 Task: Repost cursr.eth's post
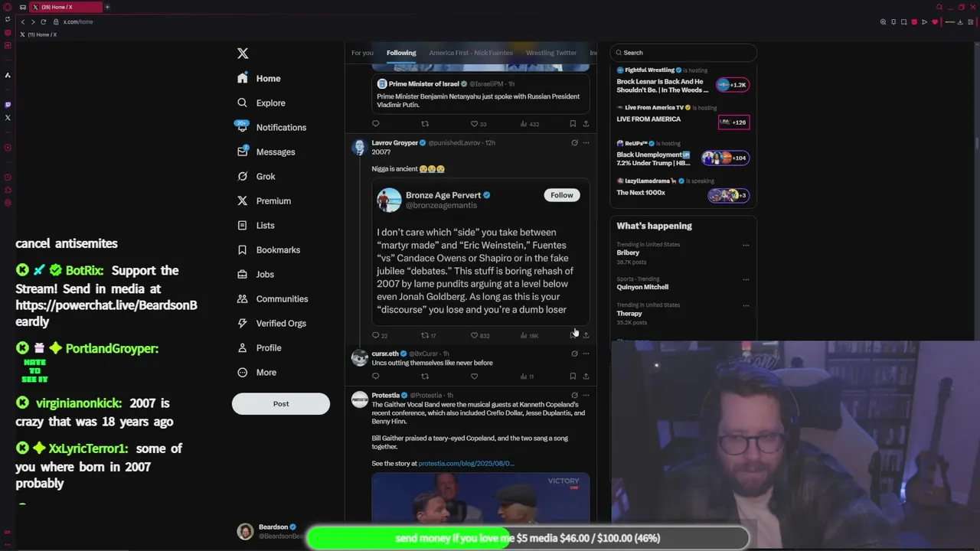(425, 376)
